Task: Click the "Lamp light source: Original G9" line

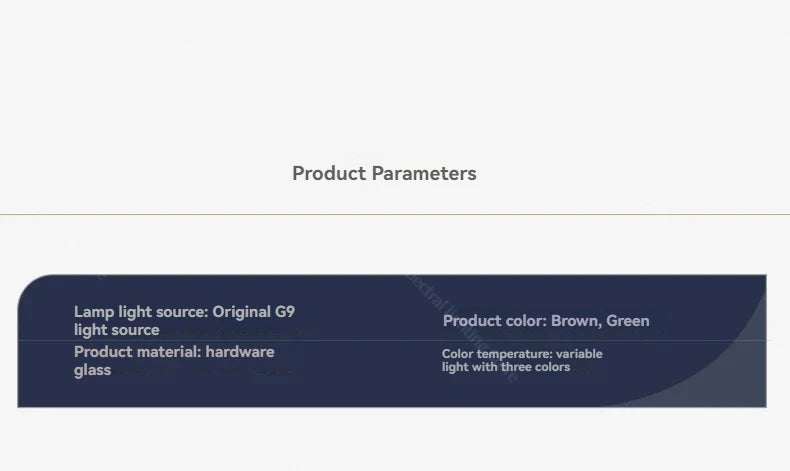Action: pos(184,312)
